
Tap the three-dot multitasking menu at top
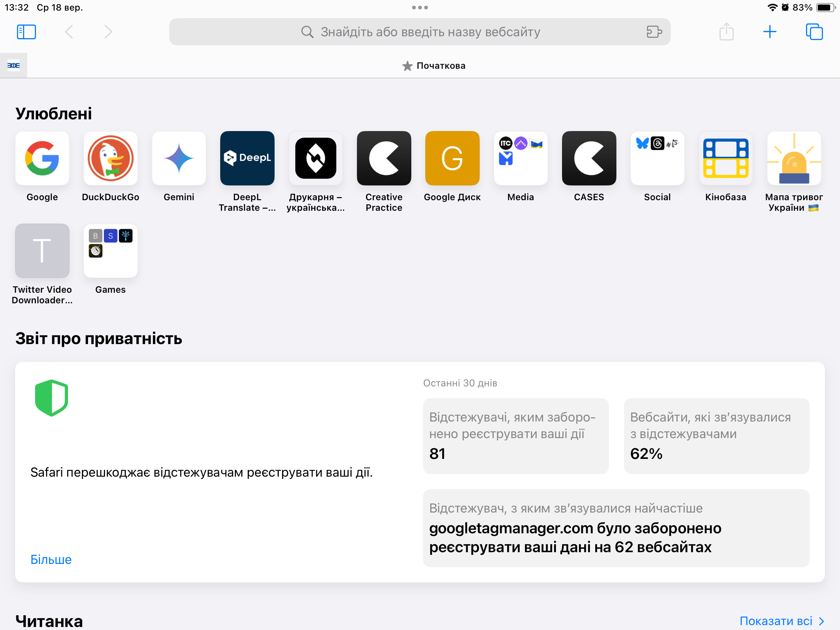tap(420, 8)
